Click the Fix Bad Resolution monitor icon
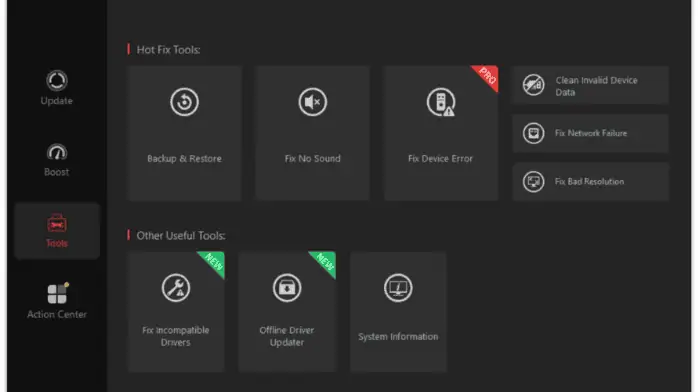The image size is (698, 392). pos(533,182)
